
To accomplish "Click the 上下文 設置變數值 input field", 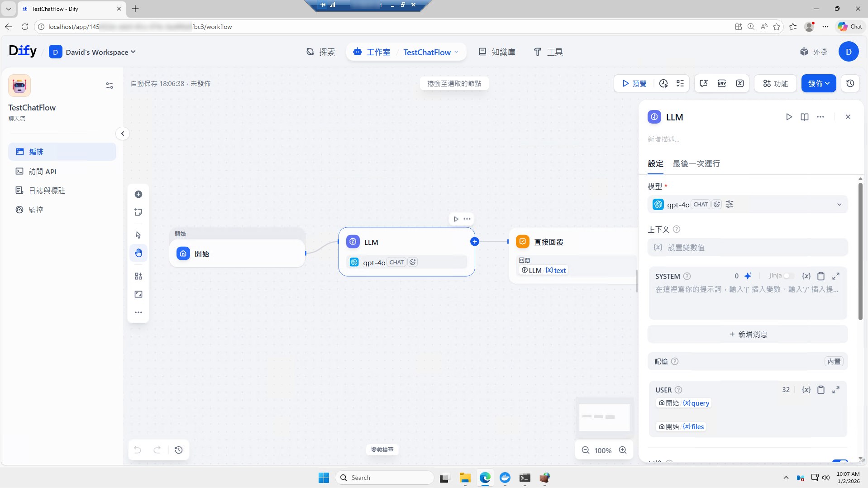I will tap(748, 247).
